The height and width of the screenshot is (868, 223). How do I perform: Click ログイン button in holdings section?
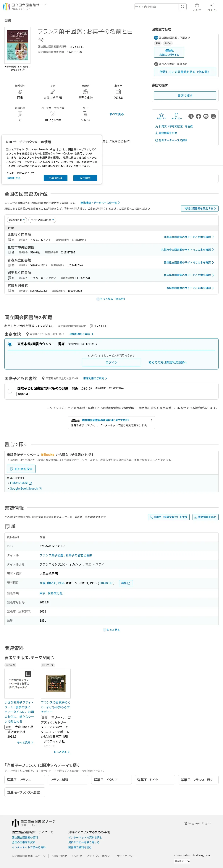111,362
